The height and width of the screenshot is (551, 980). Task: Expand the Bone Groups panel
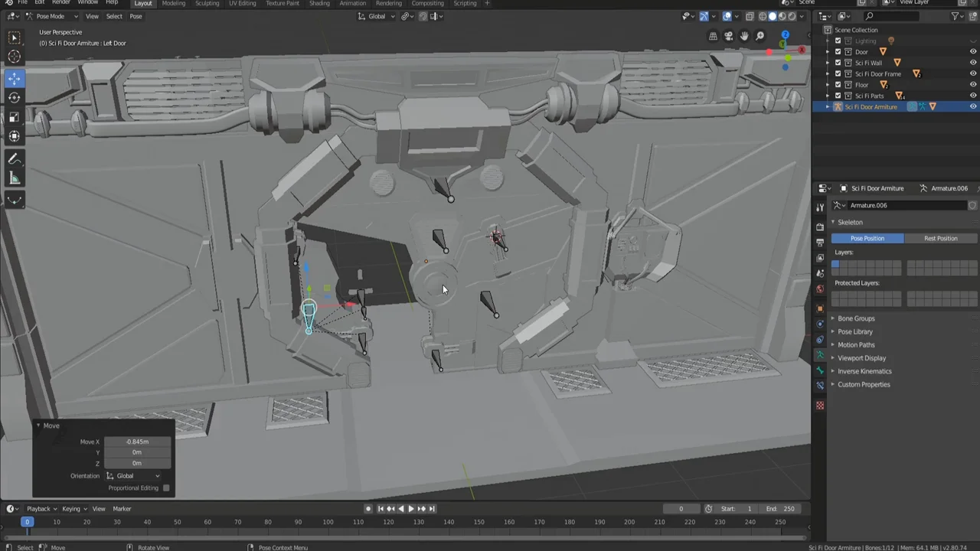pyautogui.click(x=856, y=318)
